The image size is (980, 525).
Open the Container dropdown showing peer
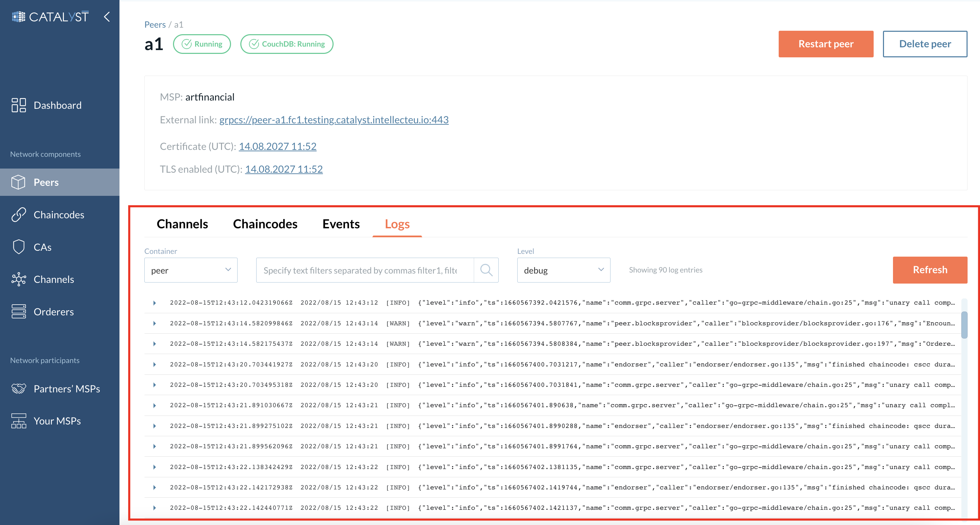pos(191,270)
